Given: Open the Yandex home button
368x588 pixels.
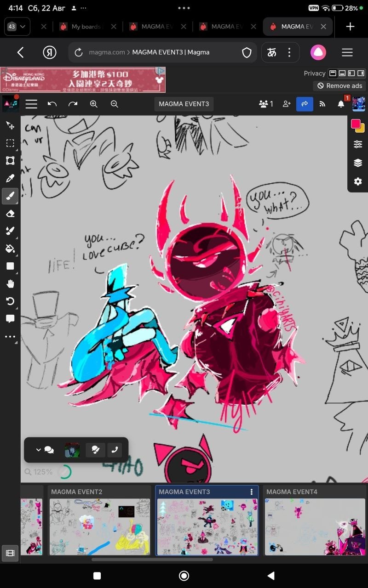Looking at the screenshot, I should (x=50, y=52).
